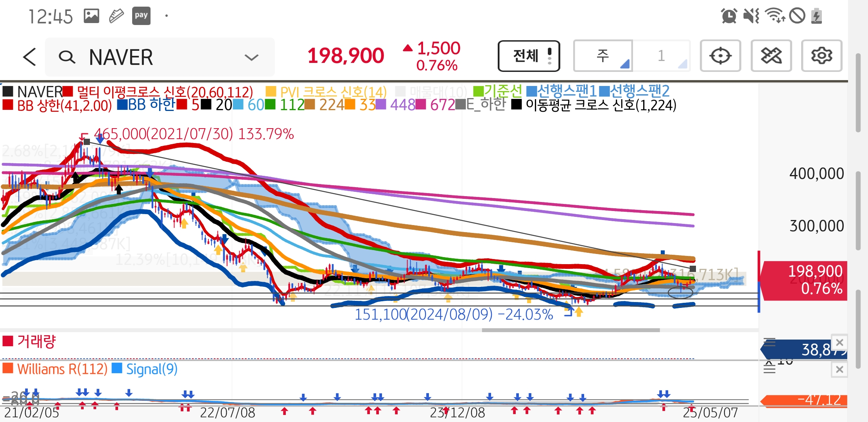Close the Williams R panel with X

(839, 369)
